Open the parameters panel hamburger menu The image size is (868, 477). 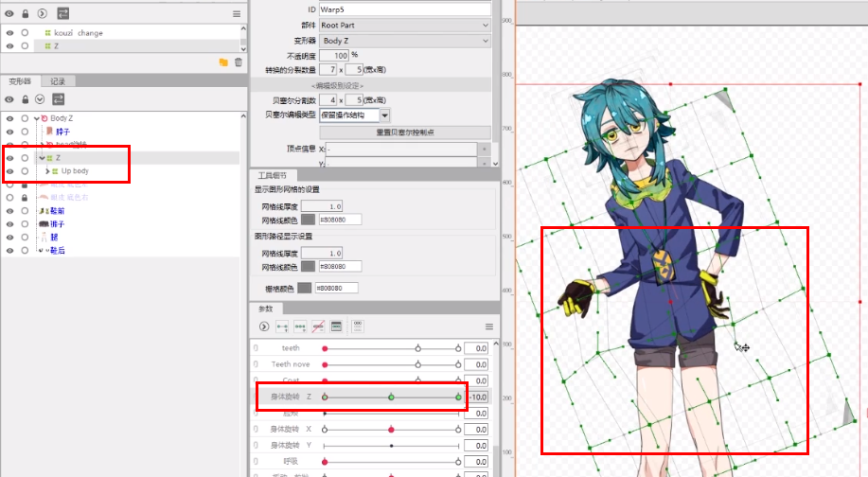[x=489, y=327]
